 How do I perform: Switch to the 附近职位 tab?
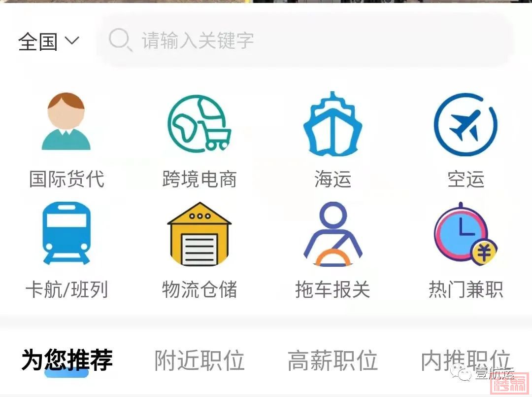click(199, 361)
